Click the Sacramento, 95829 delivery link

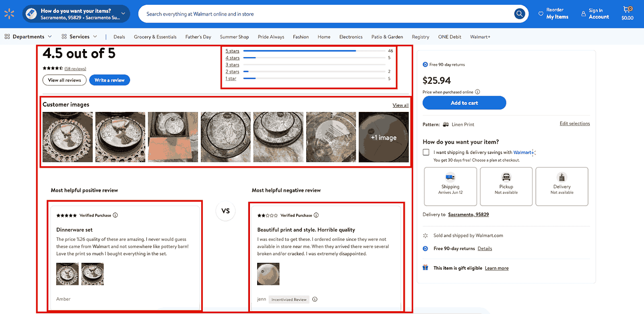469,215
